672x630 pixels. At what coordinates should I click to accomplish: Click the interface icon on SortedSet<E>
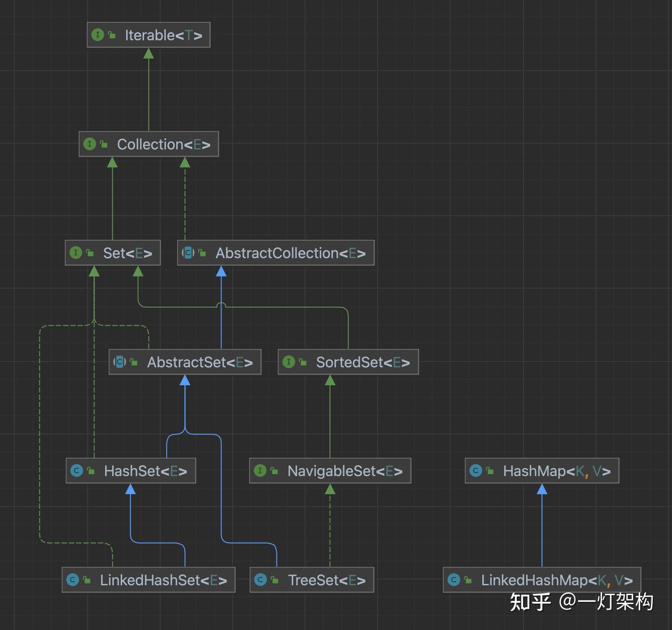tap(289, 362)
